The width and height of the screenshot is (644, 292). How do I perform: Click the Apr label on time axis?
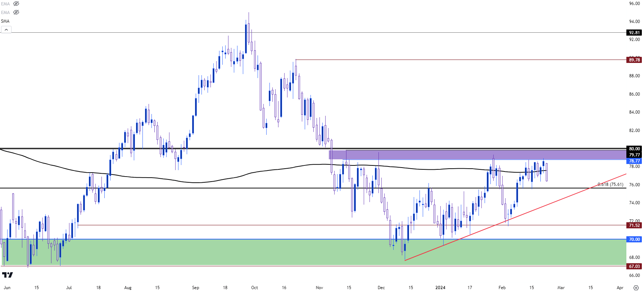click(620, 288)
